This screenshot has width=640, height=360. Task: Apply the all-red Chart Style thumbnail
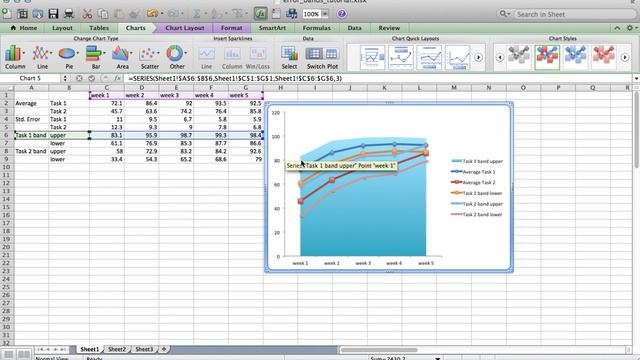click(603, 57)
